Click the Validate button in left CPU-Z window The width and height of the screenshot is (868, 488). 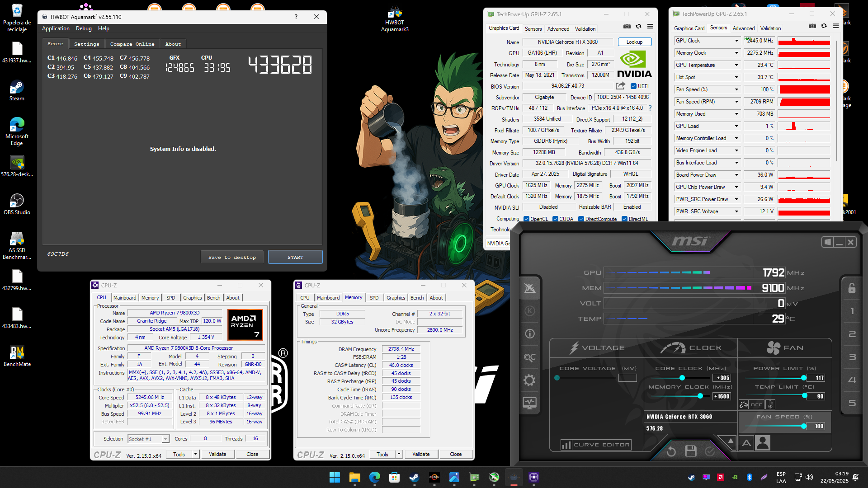(x=217, y=454)
